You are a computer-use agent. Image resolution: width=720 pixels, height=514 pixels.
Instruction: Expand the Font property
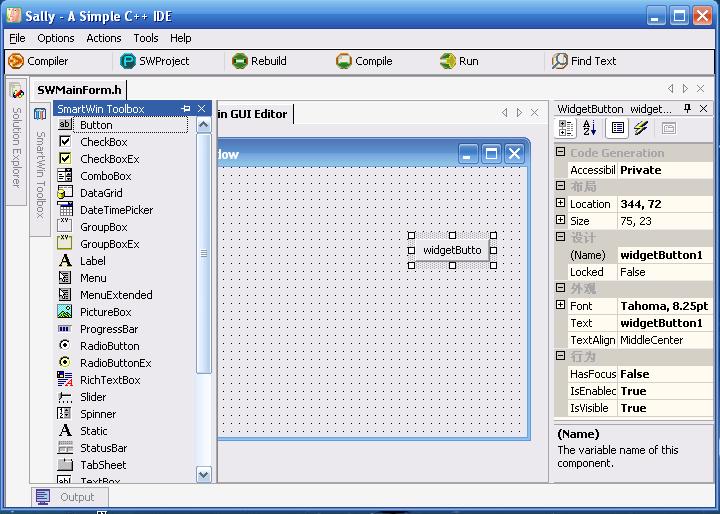click(x=560, y=305)
